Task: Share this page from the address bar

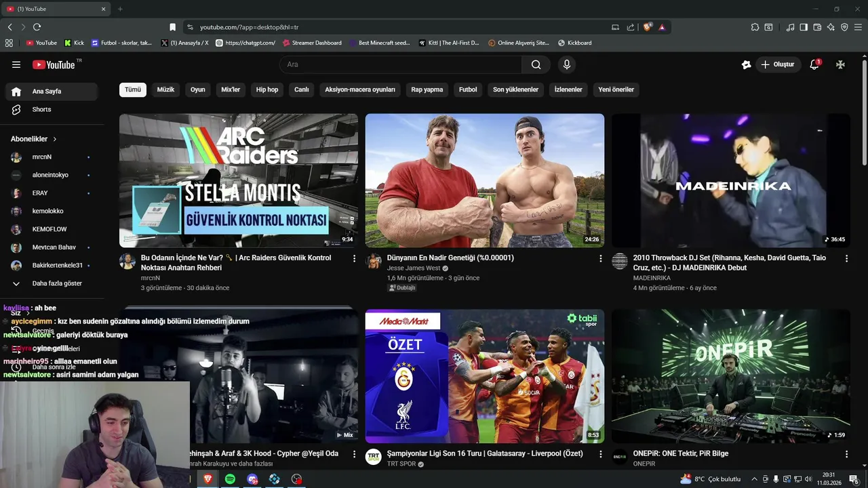Action: tap(631, 27)
